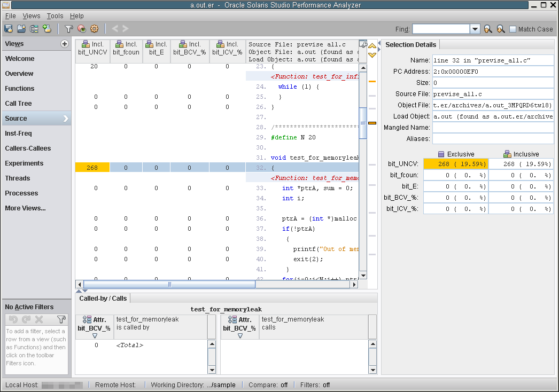Screen dimensions: 559x392
Task: Click the up triangle on the Called-by/Calls divider
Action: (x=80, y=291)
